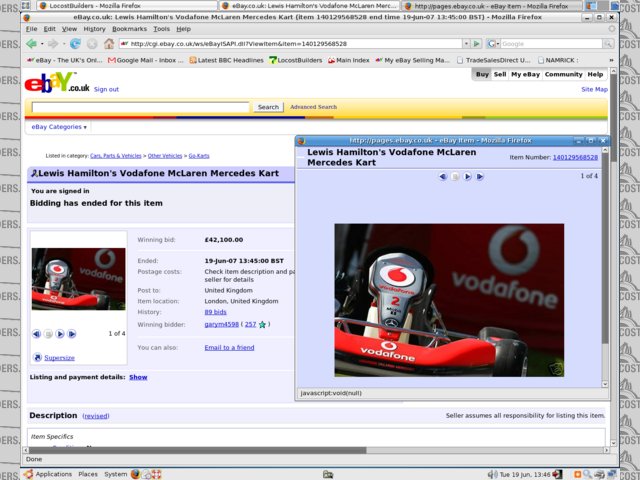Open the Google Mail - Inbox bookmark
Image resolution: width=640 pixels, height=480 pixels.
coord(146,60)
